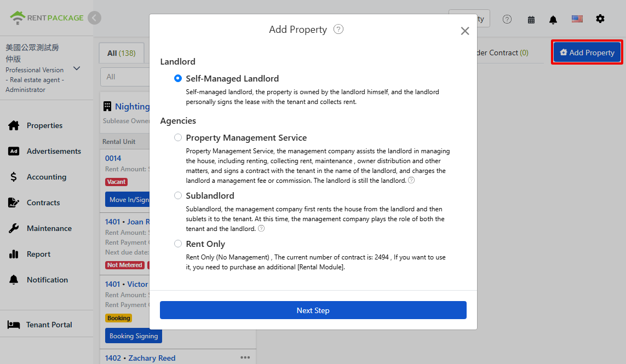
Task: Click the Landlord section heading
Action: pos(177,61)
